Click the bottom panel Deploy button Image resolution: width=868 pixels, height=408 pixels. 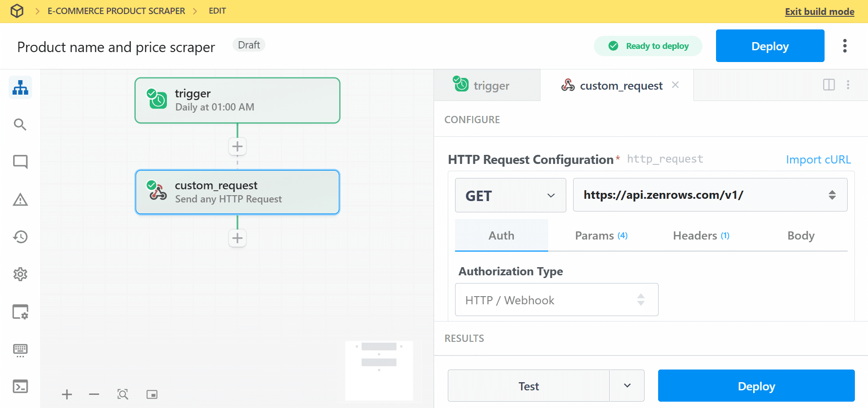(756, 385)
